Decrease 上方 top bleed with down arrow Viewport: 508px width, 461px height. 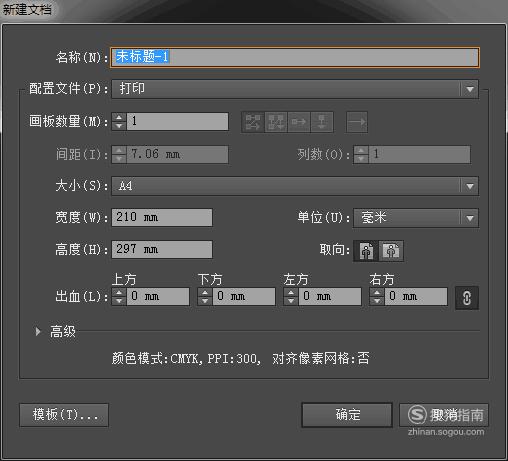(119, 301)
